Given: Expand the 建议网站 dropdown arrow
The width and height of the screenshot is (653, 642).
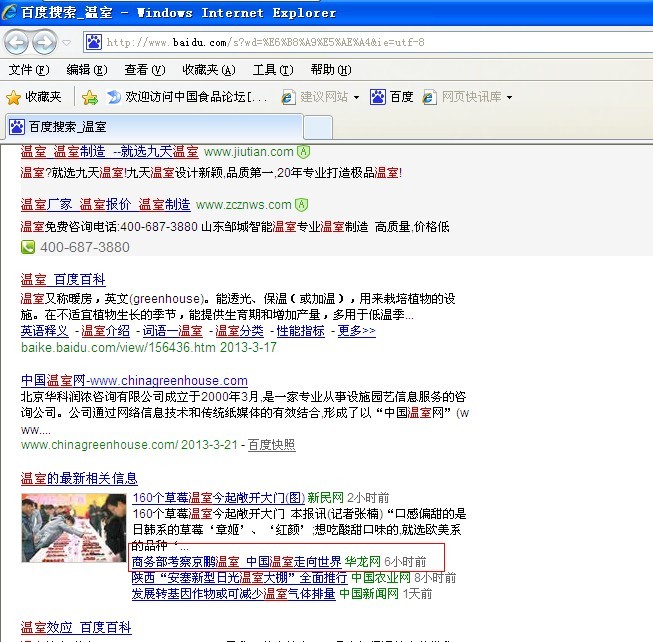Looking at the screenshot, I should (356, 97).
